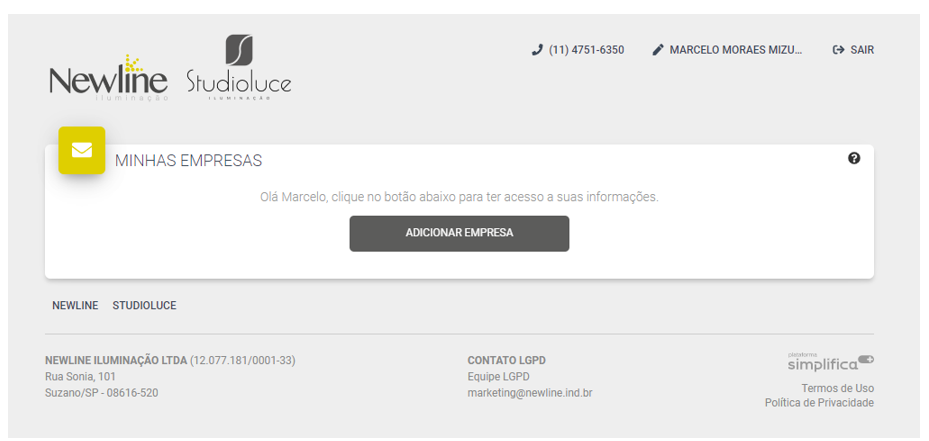
Task: Click the CNPJ number (12.077.181/0001-33)
Action: coord(243,360)
